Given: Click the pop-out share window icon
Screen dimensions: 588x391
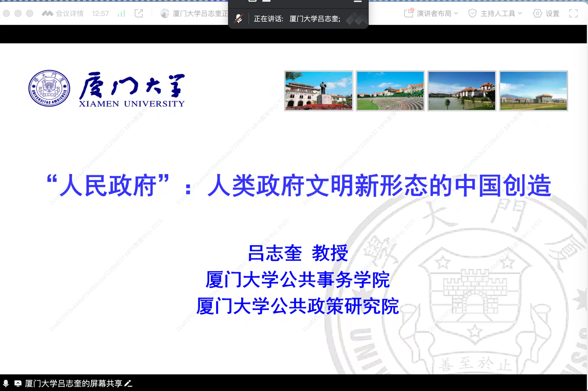Looking at the screenshot, I should point(139,13).
